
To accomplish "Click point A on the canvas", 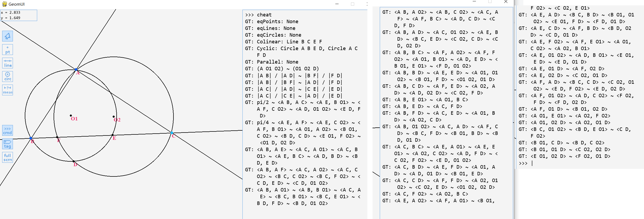I will (x=76, y=69).
